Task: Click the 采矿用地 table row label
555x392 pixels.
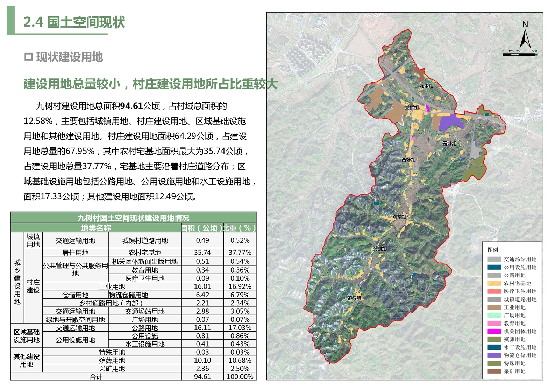Action: [x=112, y=369]
